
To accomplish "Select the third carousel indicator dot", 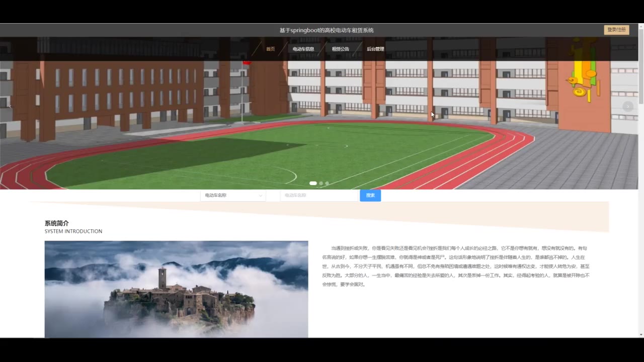I will click(327, 183).
